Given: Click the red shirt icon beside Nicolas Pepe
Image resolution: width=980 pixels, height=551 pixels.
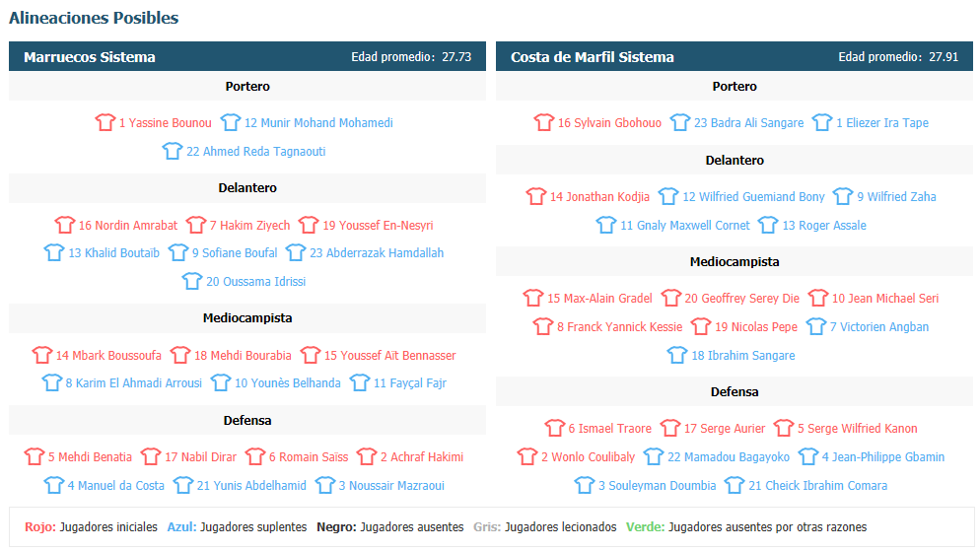Looking at the screenshot, I should [701, 326].
